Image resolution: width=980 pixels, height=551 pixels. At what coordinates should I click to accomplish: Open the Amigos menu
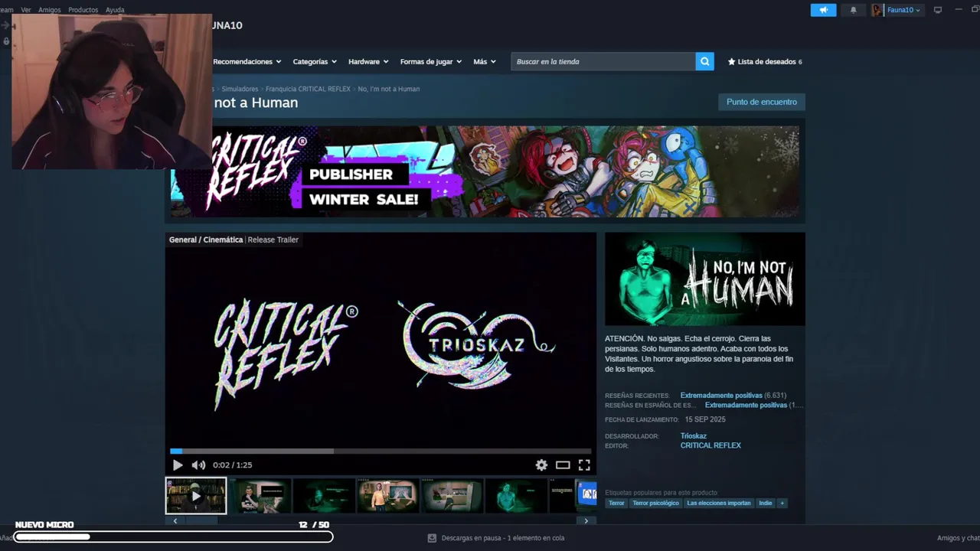[49, 10]
